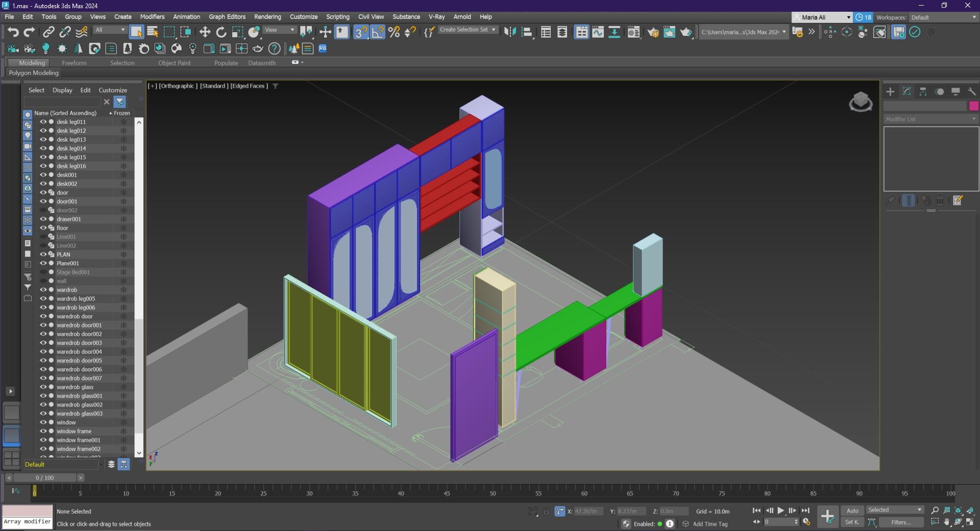The height and width of the screenshot is (531, 980).
Task: Toggle the Angle Snap button
Action: pyautogui.click(x=377, y=32)
